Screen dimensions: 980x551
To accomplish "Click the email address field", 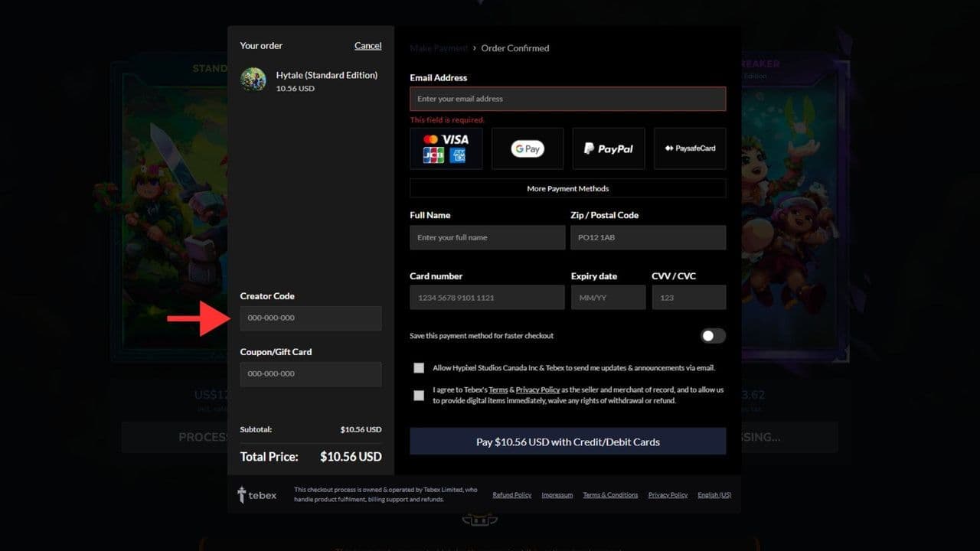I will tap(567, 99).
